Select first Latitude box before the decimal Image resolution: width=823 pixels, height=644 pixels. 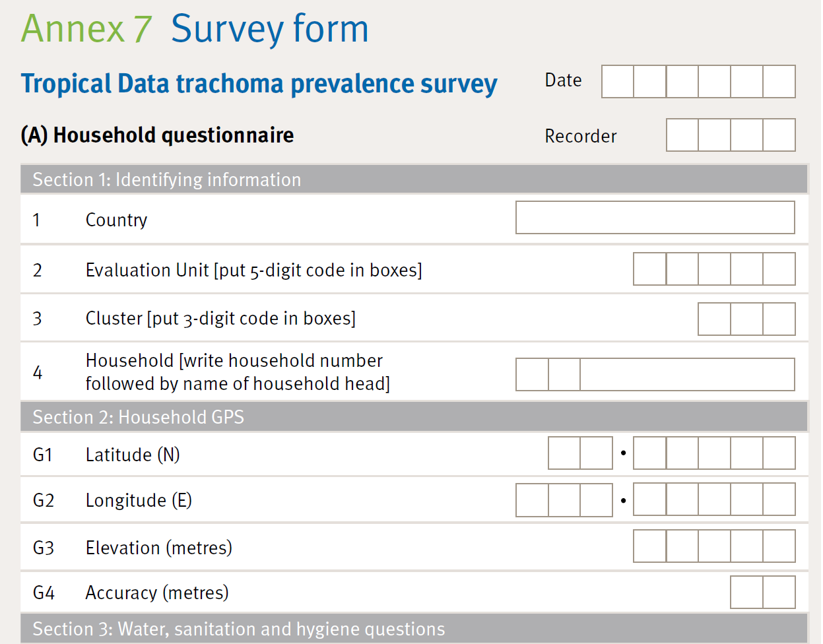[x=564, y=453]
